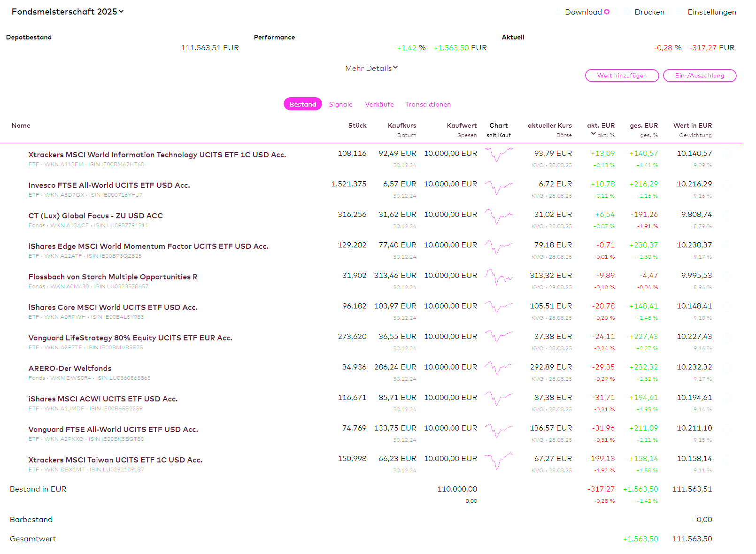
Task: Open the sparkline chart for Xtrackers MSCI Taiwan
Action: coord(498,460)
